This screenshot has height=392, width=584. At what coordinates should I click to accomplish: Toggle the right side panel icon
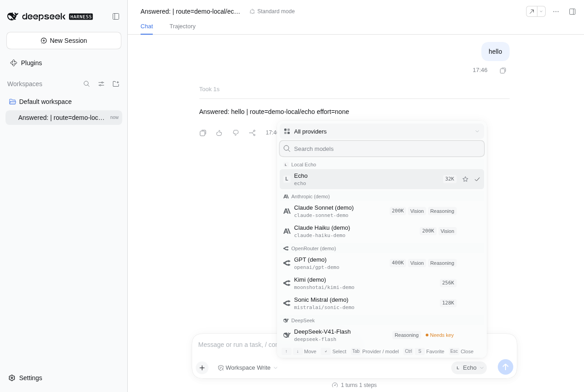572,11
